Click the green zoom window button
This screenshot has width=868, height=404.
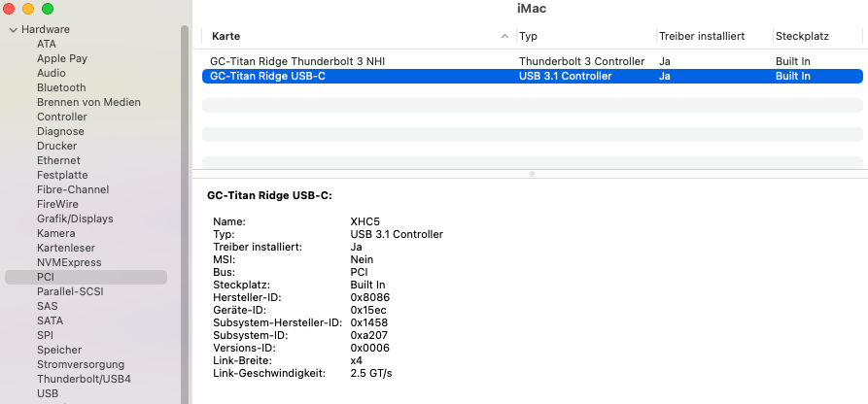coord(48,9)
